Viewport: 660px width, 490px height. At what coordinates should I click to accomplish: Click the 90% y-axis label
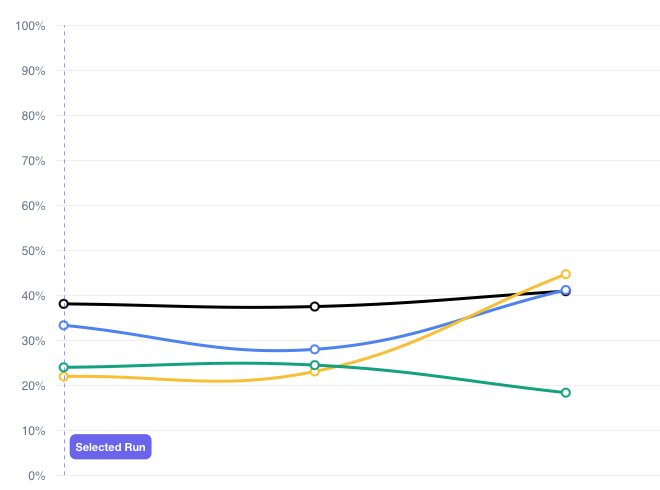(x=33, y=71)
